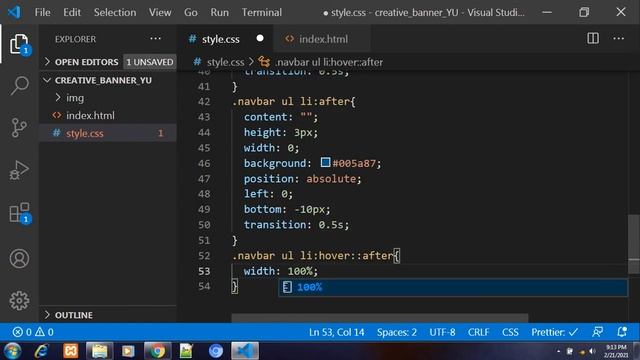Open Google Chrome from taskbar
640x360 pixels.
[157, 351]
